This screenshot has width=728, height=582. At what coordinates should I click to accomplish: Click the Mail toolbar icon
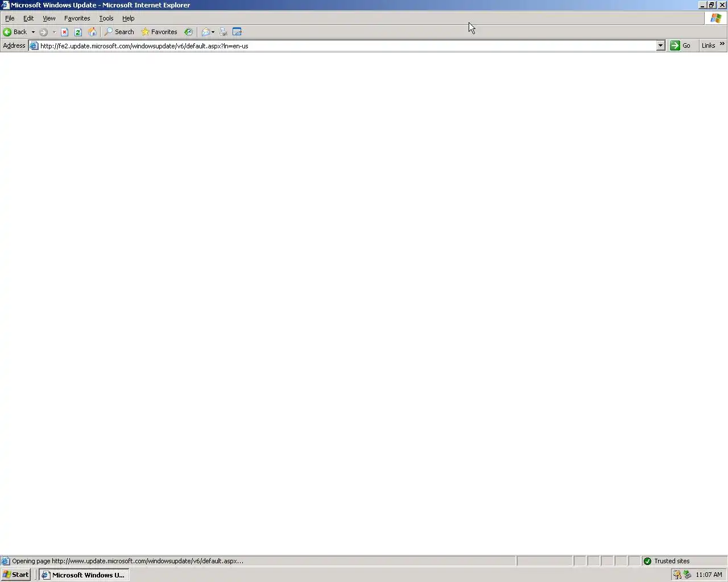(205, 32)
